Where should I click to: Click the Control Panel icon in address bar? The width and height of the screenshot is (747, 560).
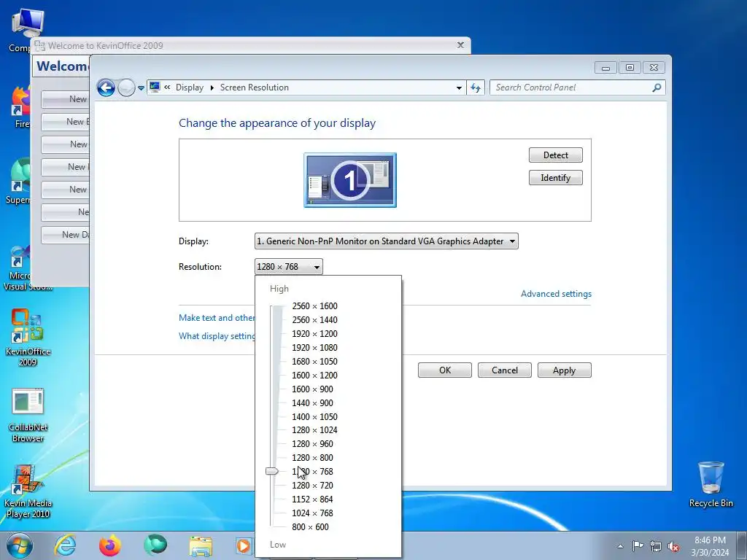[155, 87]
